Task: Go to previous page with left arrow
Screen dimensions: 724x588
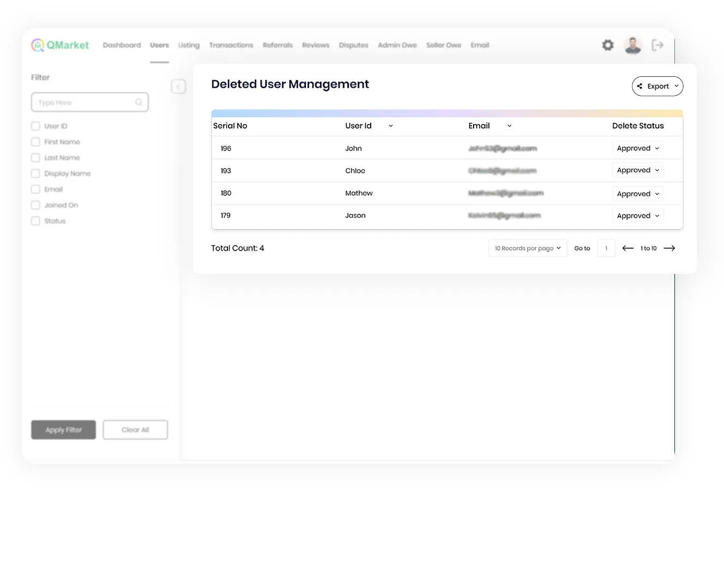Action: point(628,248)
